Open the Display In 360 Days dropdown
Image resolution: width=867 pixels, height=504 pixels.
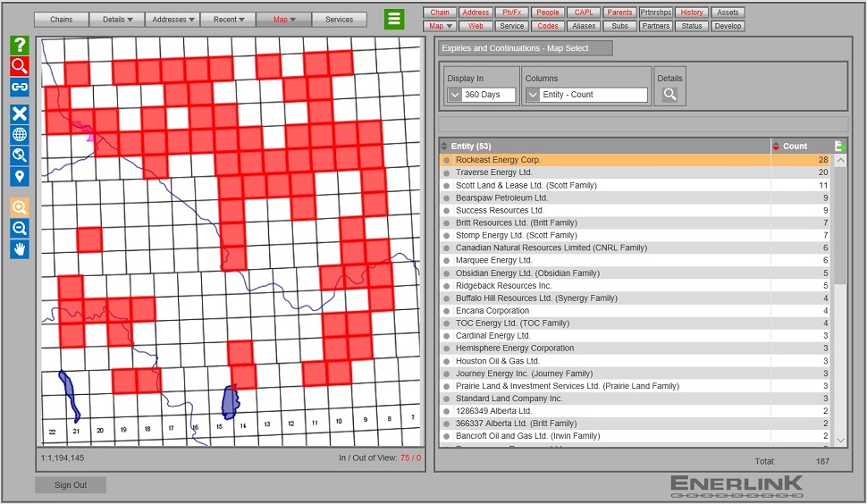(x=455, y=95)
